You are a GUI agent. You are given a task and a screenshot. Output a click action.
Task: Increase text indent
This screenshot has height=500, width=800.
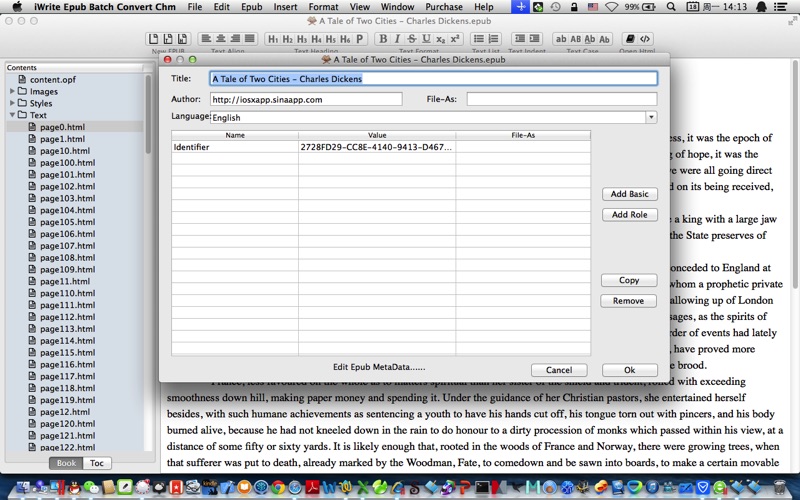[534, 39]
